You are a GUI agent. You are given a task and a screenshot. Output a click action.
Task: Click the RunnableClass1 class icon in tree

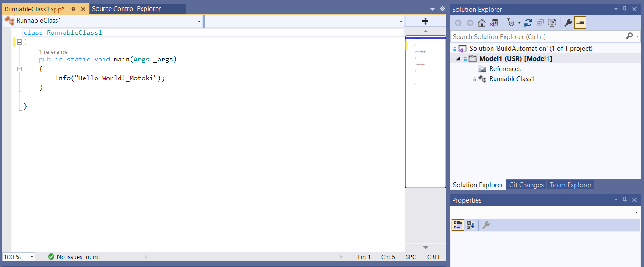pos(482,79)
